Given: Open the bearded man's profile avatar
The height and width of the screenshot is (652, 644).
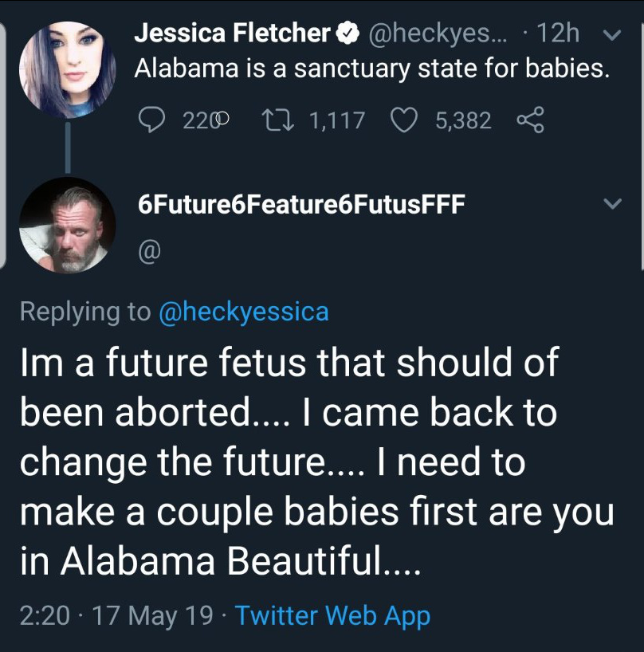Looking at the screenshot, I should (68, 225).
